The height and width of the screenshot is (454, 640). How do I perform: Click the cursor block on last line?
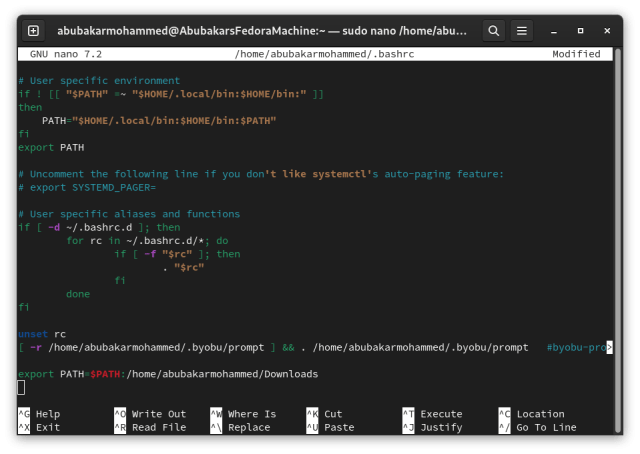21,387
